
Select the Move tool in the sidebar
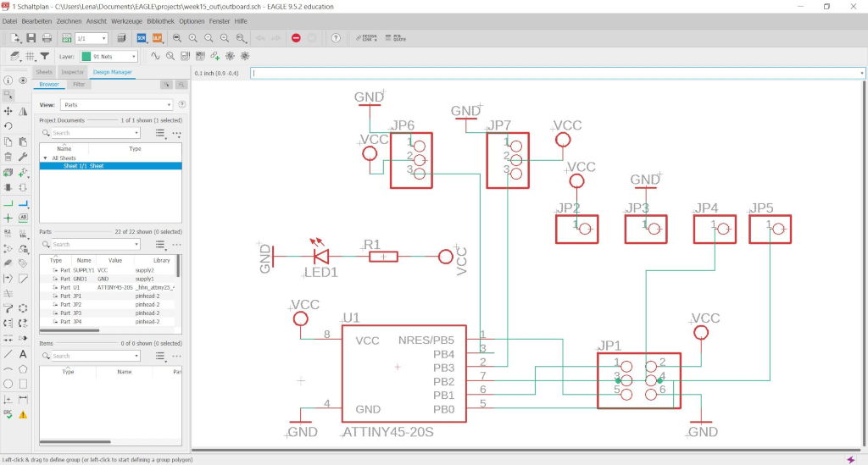point(8,111)
